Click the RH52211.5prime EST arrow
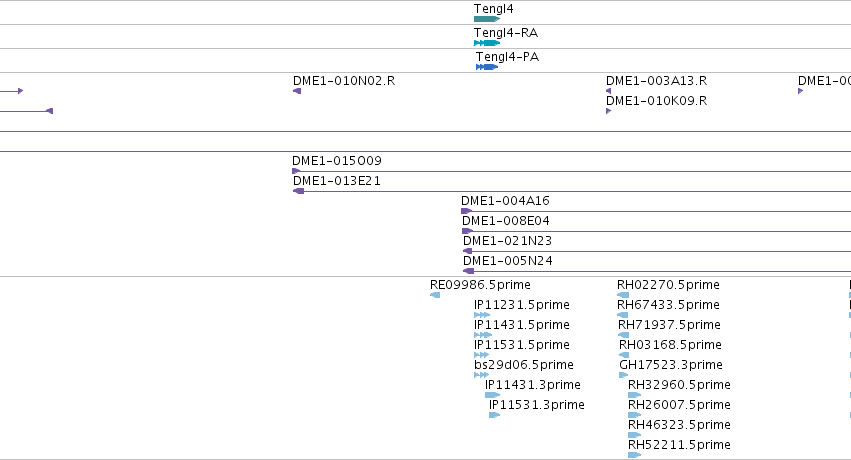This screenshot has width=851, height=460. tap(634, 455)
